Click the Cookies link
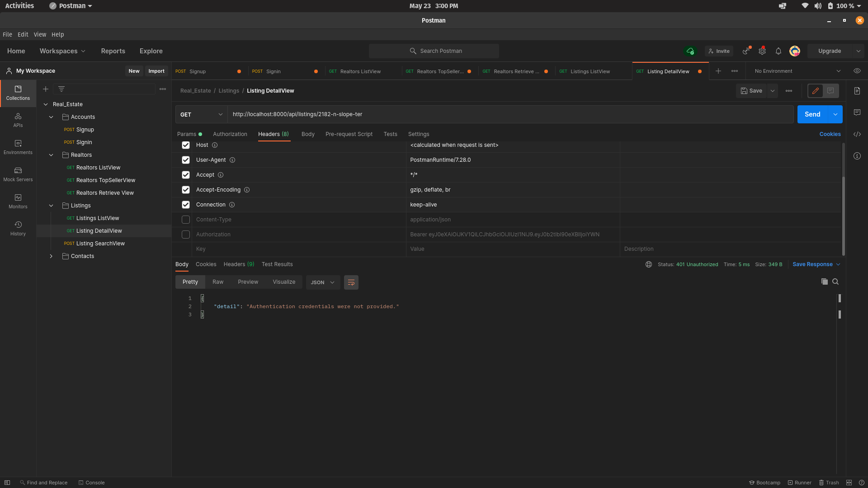 coord(830,134)
